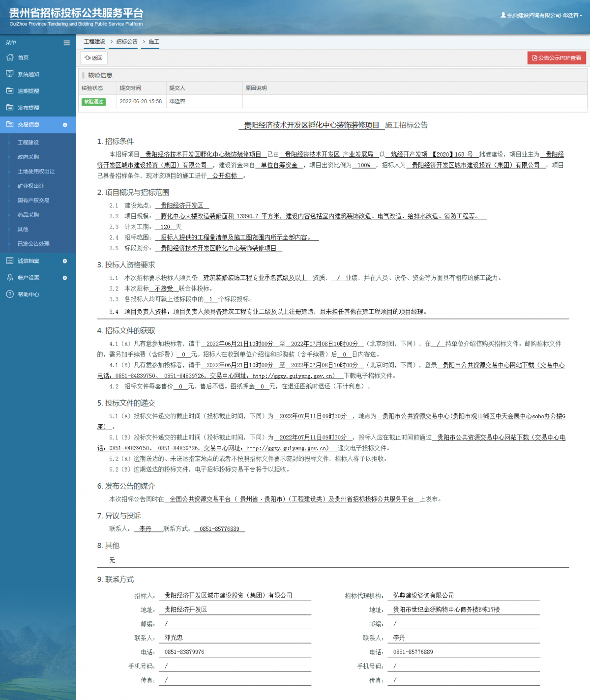Click the 诚信档案 archive icon
Viewport: 590px width, 700px height.
pyautogui.click(x=10, y=261)
